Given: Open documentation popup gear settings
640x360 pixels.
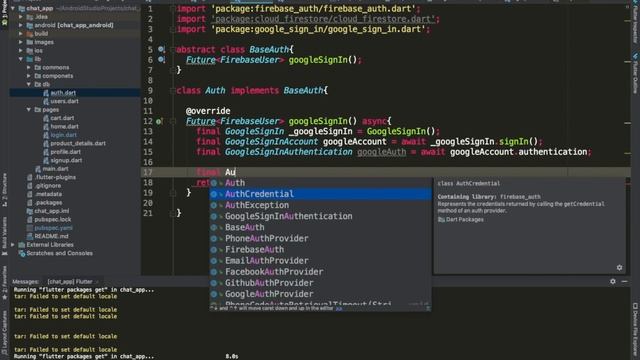Looking at the screenshot, I should pyautogui.click(x=620, y=268).
